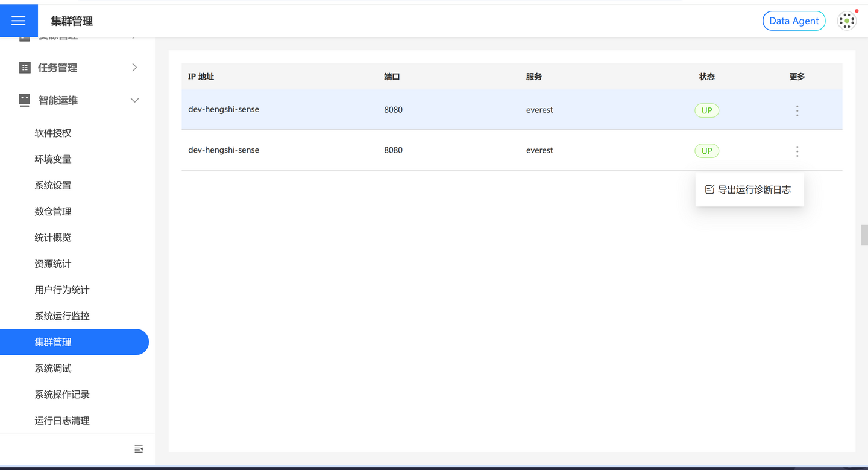Navigate to 系统运行监控
Screen dimensions: 868x470
(62, 316)
